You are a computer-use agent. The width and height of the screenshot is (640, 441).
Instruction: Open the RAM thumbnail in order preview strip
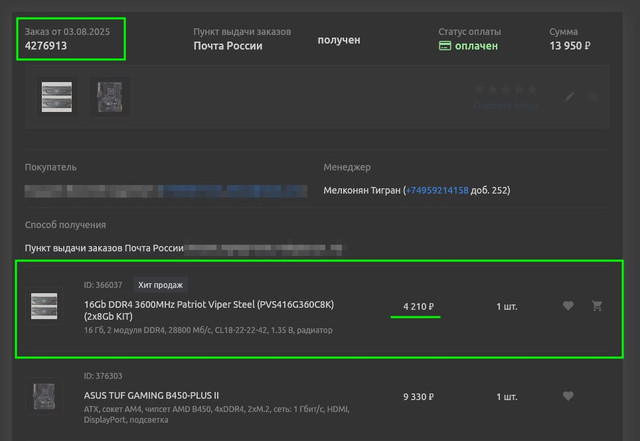click(x=57, y=97)
